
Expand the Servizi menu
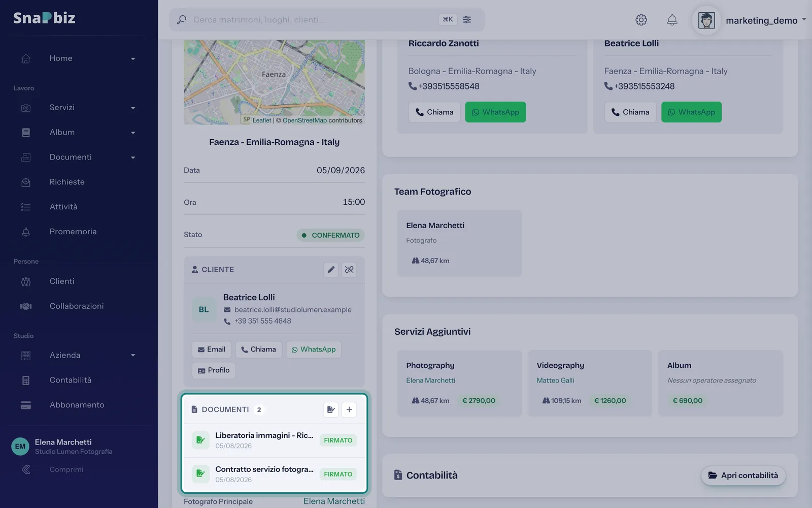78,108
